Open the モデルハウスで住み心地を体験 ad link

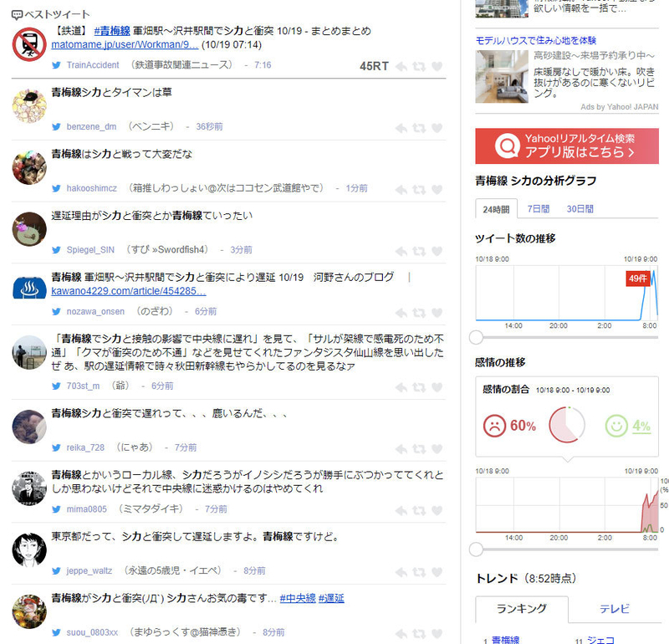536,40
